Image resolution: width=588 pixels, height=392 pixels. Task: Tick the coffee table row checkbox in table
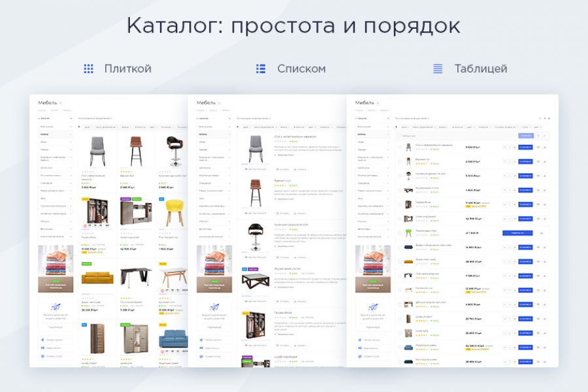400,190
